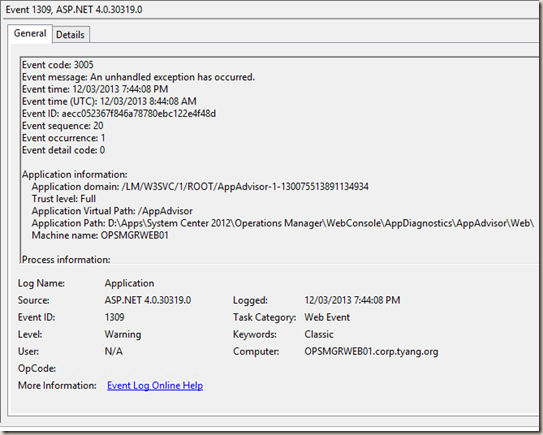Screen dimensions: 543x435
Task: Click the Task Category value Web Event
Action: (327, 317)
